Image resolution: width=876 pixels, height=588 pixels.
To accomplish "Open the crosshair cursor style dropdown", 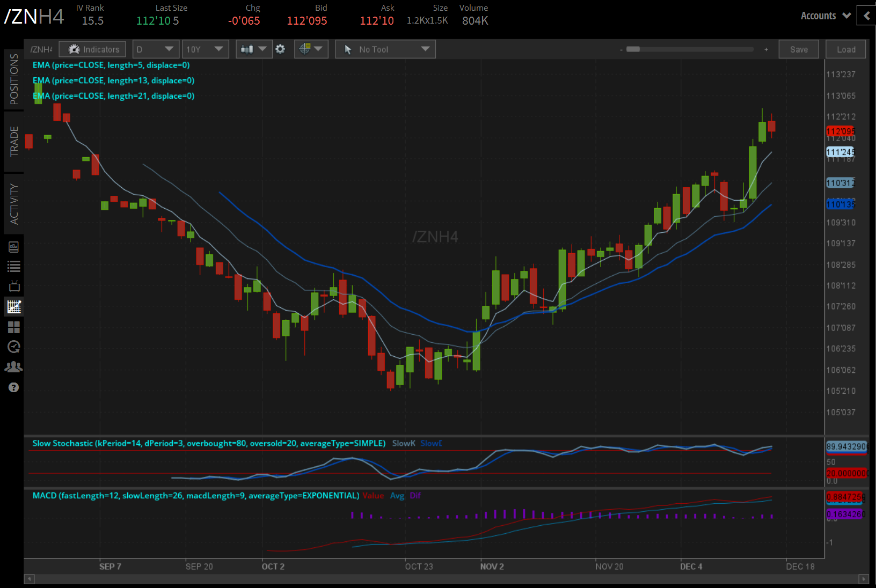I will point(311,49).
